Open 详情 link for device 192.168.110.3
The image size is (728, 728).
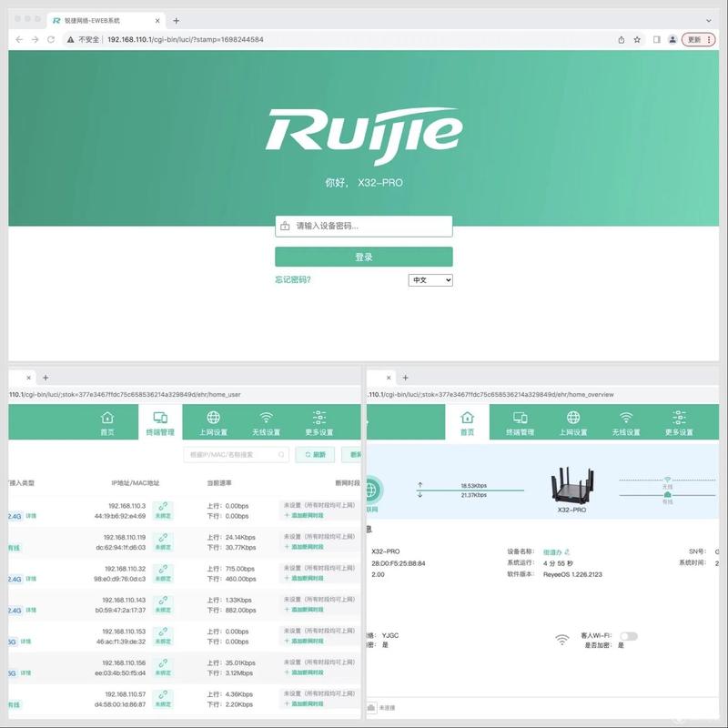pyautogui.click(x=31, y=516)
